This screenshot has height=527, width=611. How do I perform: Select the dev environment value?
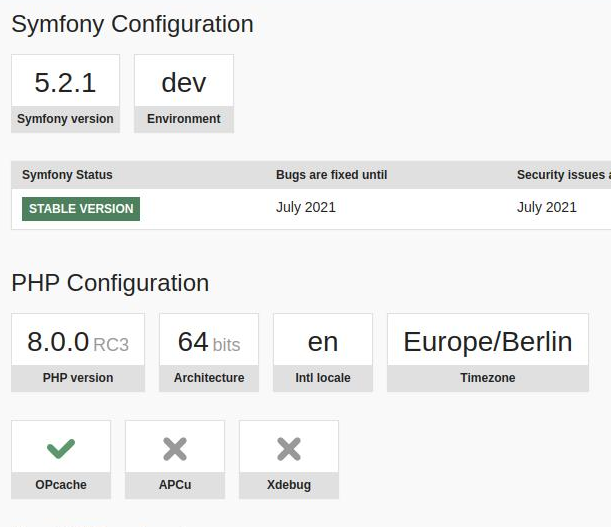point(184,83)
